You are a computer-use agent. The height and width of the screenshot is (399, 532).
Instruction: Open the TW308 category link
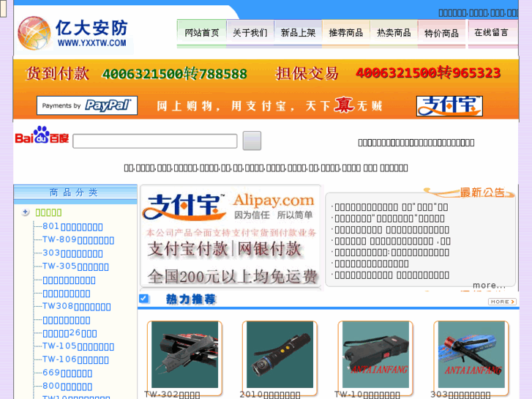tap(77, 306)
